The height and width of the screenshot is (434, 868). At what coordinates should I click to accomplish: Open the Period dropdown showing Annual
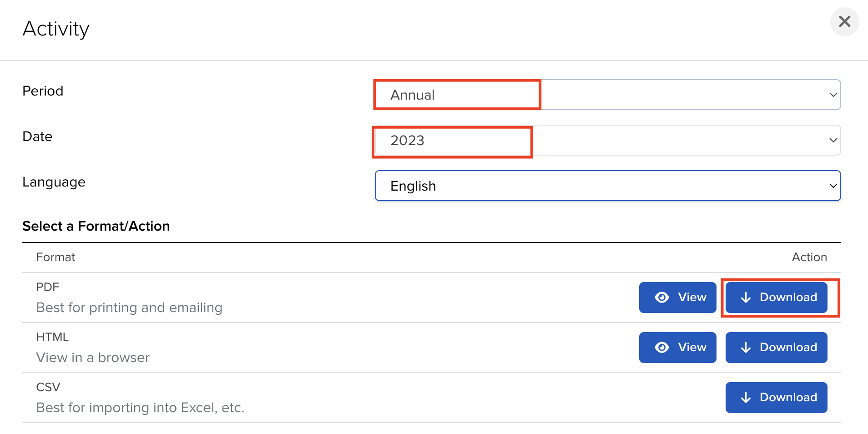(607, 95)
